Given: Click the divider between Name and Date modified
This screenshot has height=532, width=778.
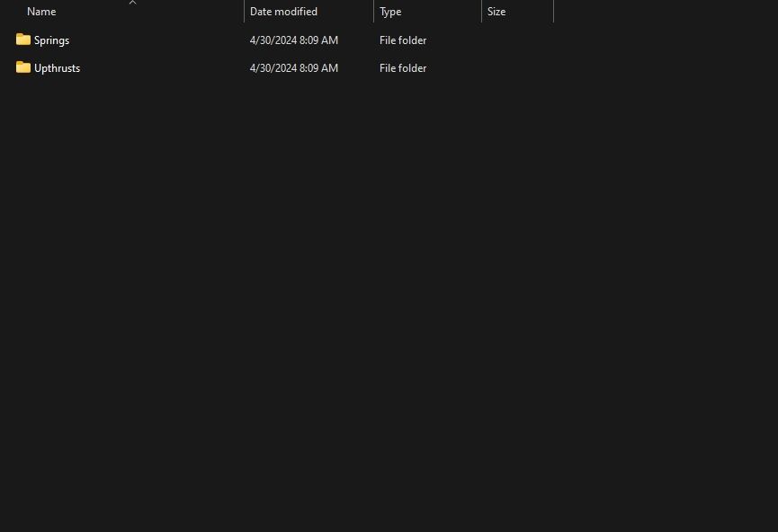Looking at the screenshot, I should click(244, 12).
